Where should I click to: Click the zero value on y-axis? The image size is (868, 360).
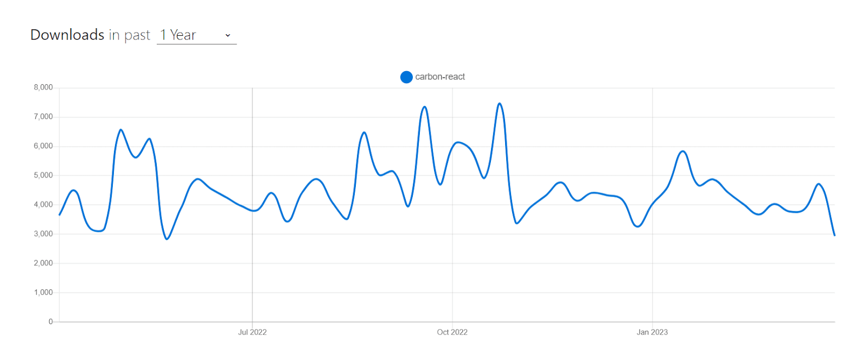tap(49, 320)
